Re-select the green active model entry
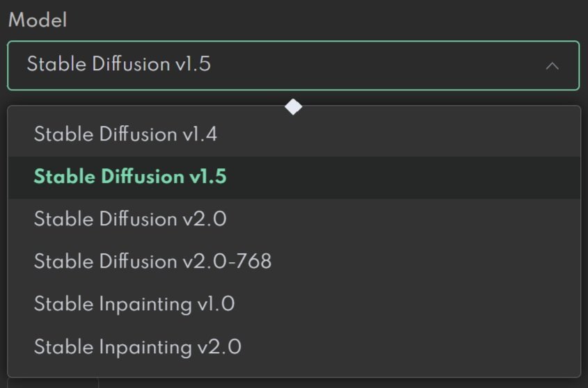Image resolution: width=588 pixels, height=388 pixels. coord(294,177)
